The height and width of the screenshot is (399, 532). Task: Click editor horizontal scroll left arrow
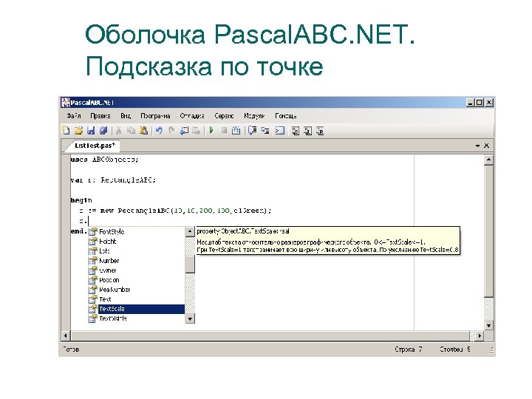pos(66,336)
